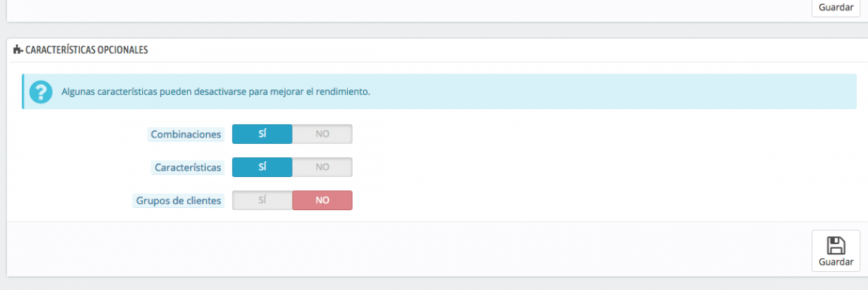Click the gray page background below the panel
Viewport: 868px width, 290px height.
coord(434,284)
